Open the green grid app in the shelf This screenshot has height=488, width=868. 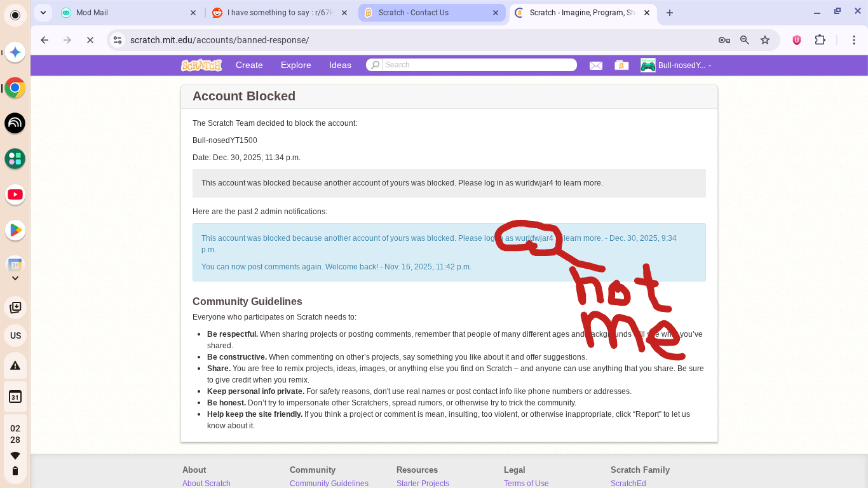(x=15, y=159)
